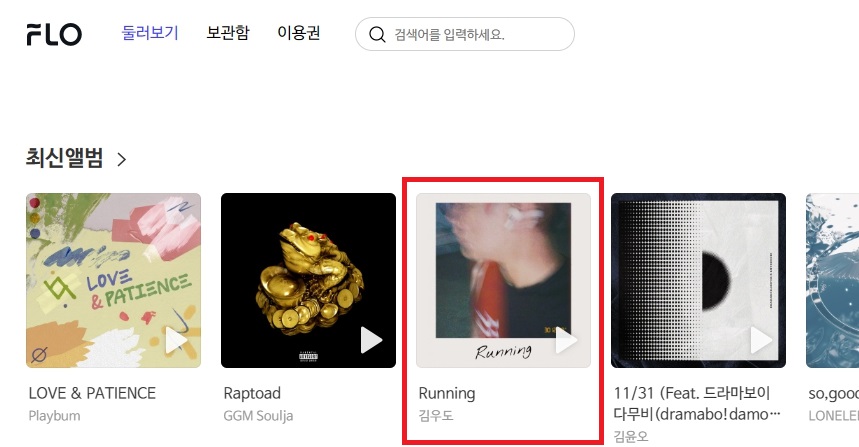Click the search magnifier icon
The image size is (859, 447).
pyautogui.click(x=377, y=35)
